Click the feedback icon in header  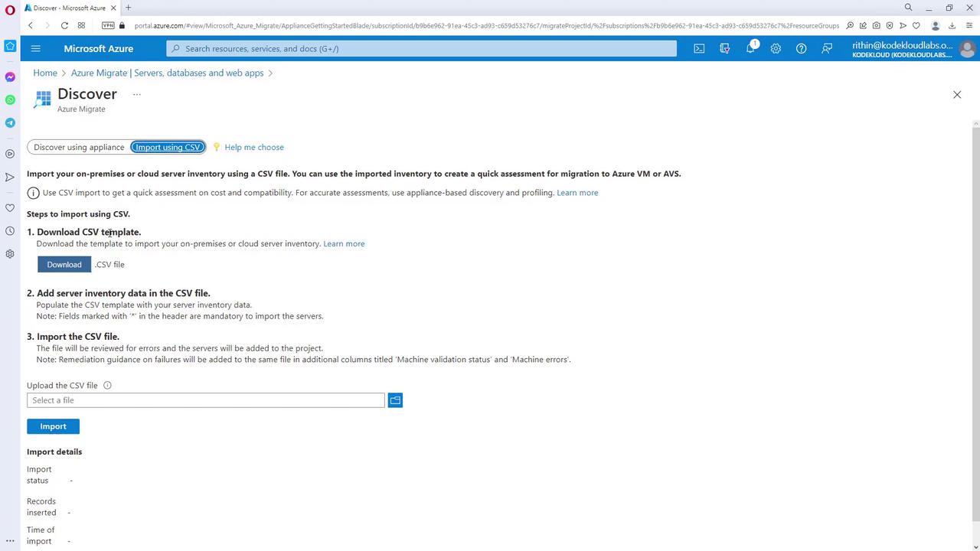pyautogui.click(x=827, y=48)
